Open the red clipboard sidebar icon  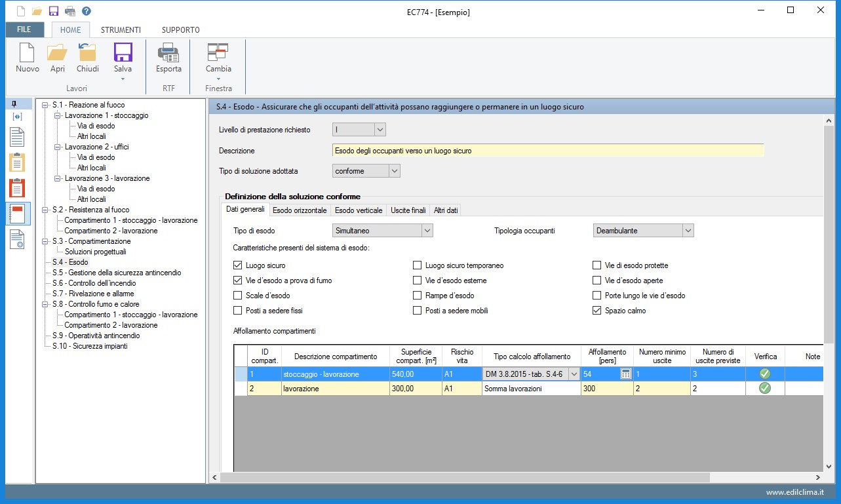click(18, 188)
